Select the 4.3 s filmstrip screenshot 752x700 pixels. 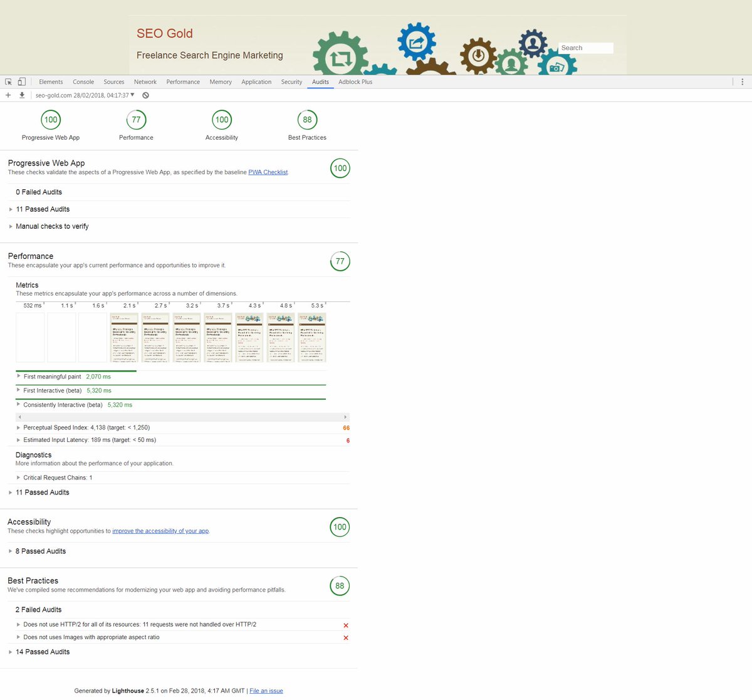click(x=249, y=338)
